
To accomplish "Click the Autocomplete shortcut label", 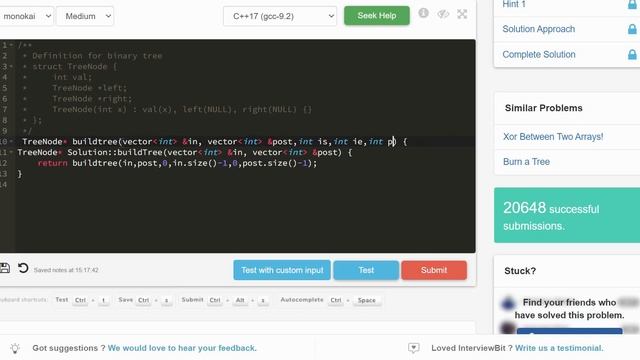I will coord(302,300).
